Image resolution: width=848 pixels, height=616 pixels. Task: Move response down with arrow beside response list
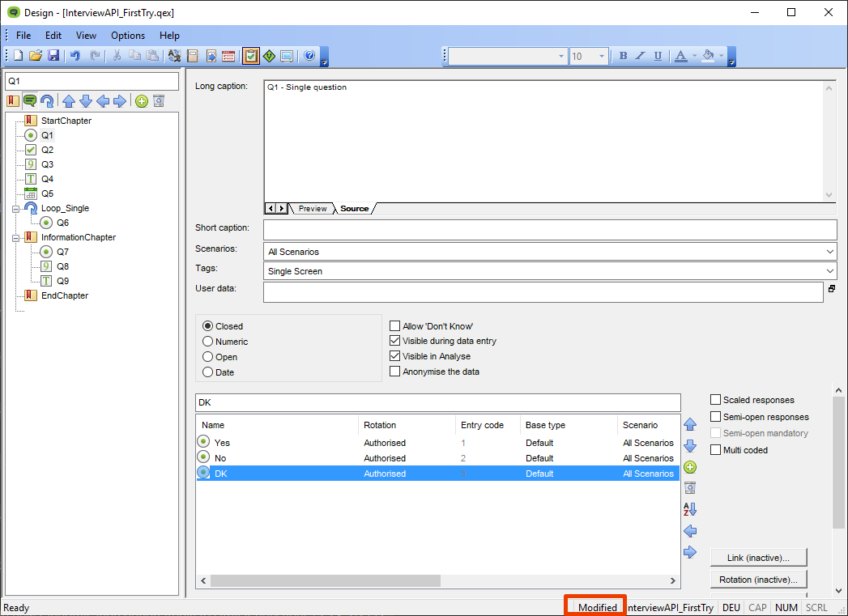[x=690, y=446]
